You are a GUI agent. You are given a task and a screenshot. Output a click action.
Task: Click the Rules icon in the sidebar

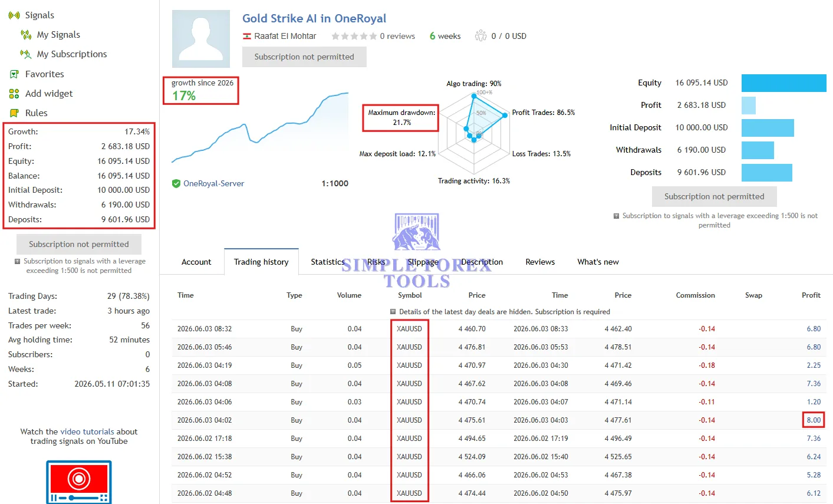tap(14, 113)
